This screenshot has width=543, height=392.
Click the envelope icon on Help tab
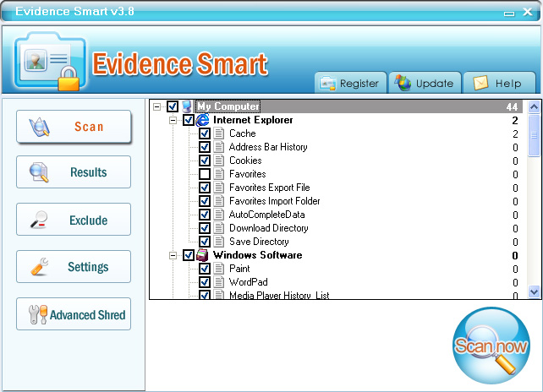point(480,83)
